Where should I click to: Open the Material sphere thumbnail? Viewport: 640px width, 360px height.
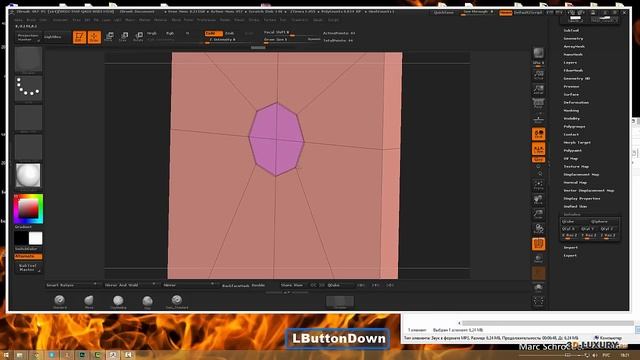[x=28, y=176]
